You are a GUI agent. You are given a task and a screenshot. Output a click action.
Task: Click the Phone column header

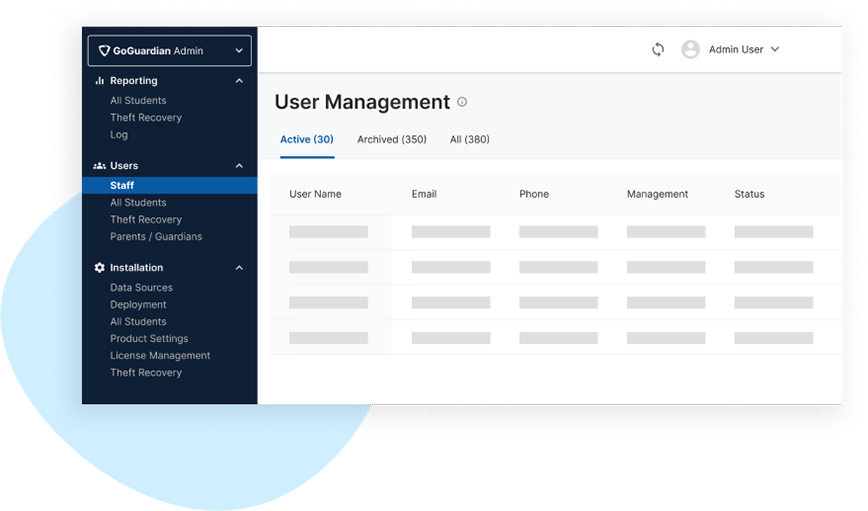click(x=534, y=194)
